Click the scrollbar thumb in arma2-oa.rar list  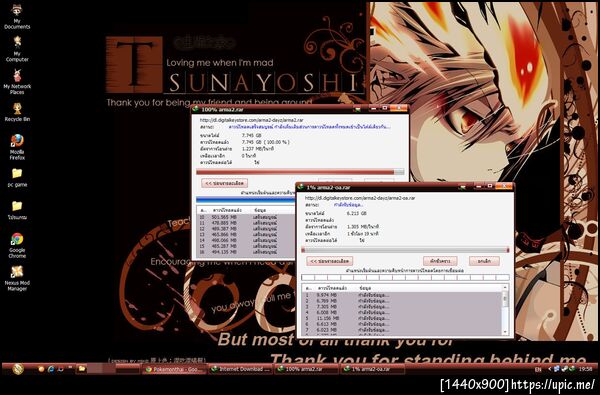tap(505, 298)
